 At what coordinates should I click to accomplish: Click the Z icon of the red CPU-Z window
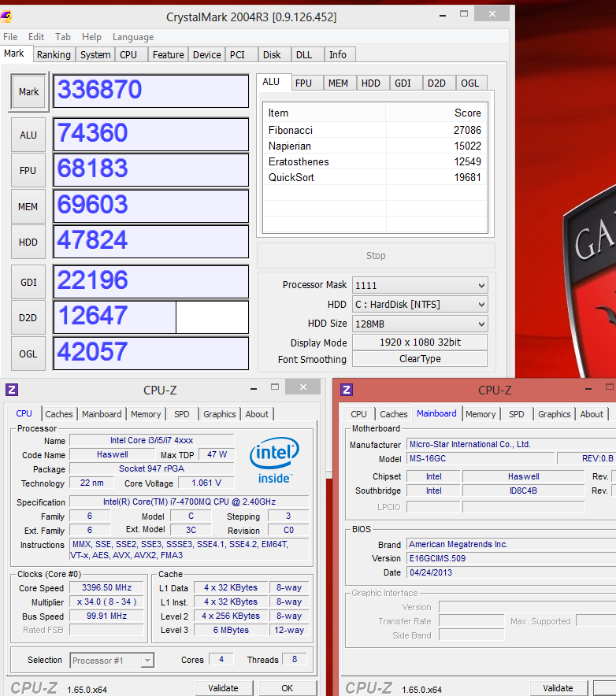coord(347,390)
